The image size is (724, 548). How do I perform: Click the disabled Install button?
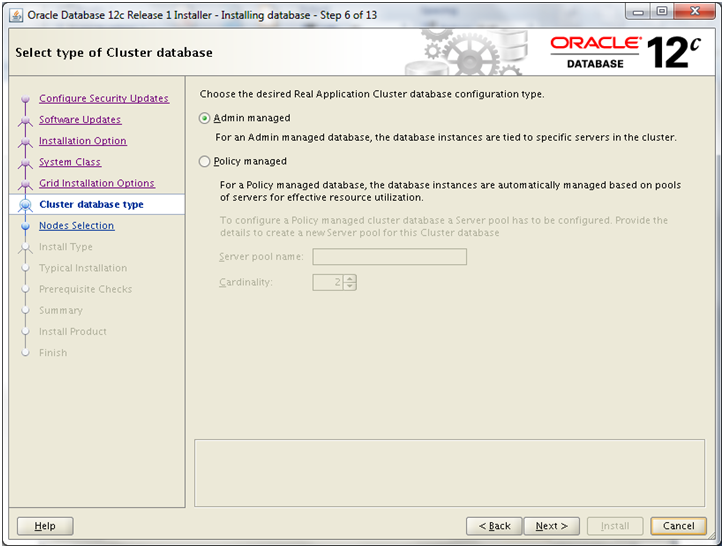(x=615, y=526)
